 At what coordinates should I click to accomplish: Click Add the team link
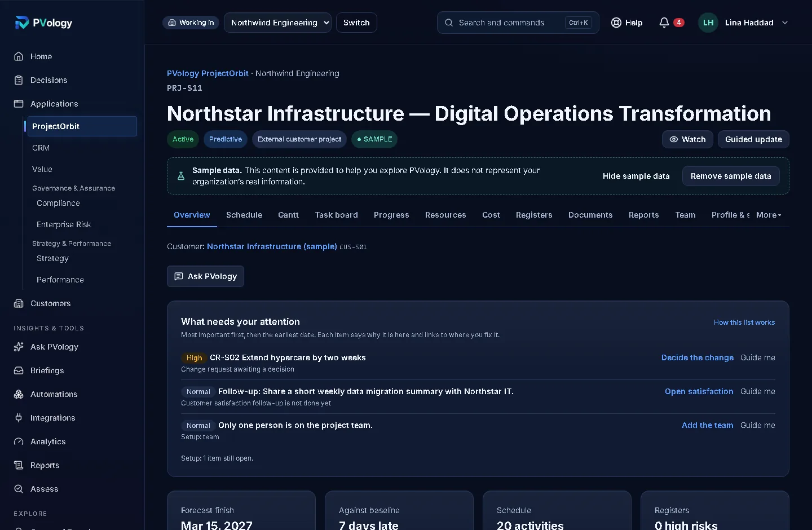(708, 425)
